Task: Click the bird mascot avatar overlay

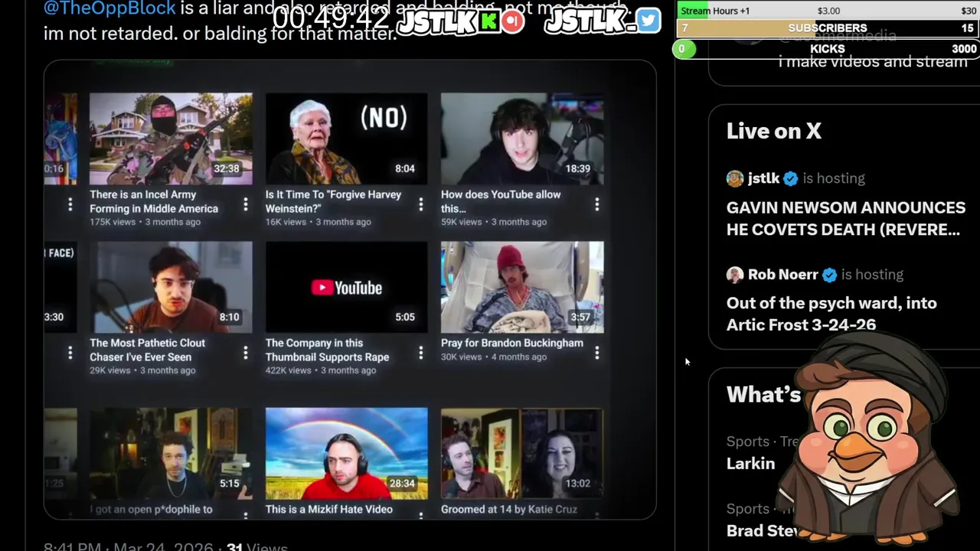Action: click(869, 438)
